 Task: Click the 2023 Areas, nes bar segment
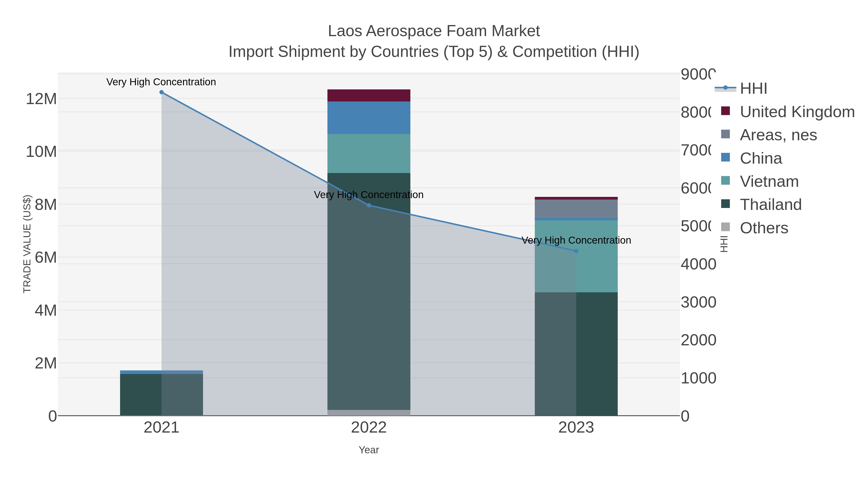(576, 209)
